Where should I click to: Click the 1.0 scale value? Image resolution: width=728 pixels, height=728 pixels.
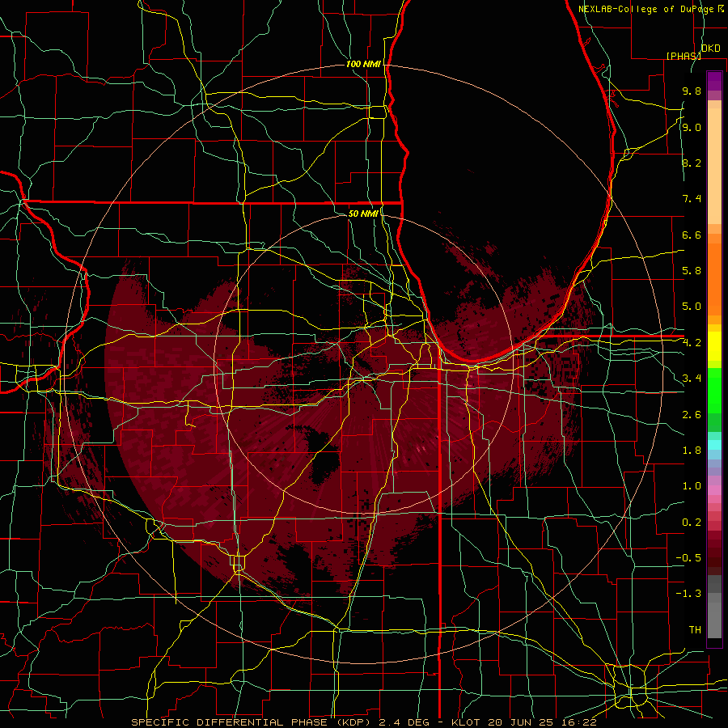(692, 486)
